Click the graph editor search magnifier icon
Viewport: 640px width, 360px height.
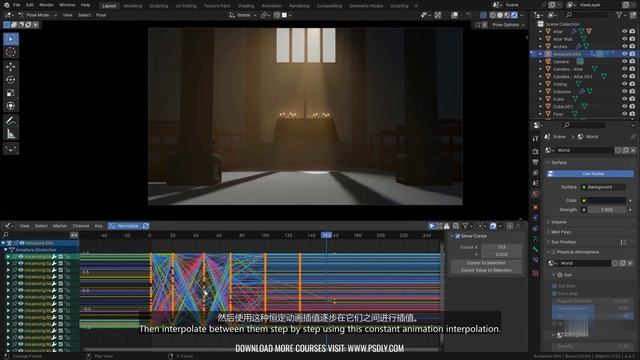pos(5,235)
